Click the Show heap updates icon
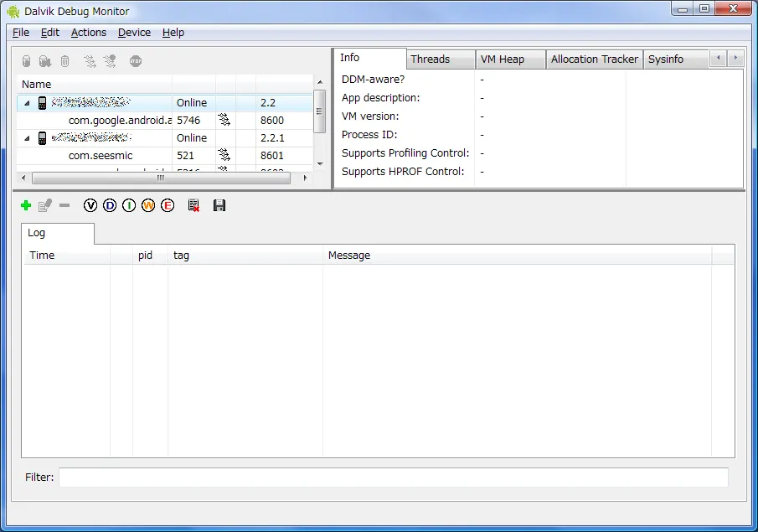 click(27, 61)
